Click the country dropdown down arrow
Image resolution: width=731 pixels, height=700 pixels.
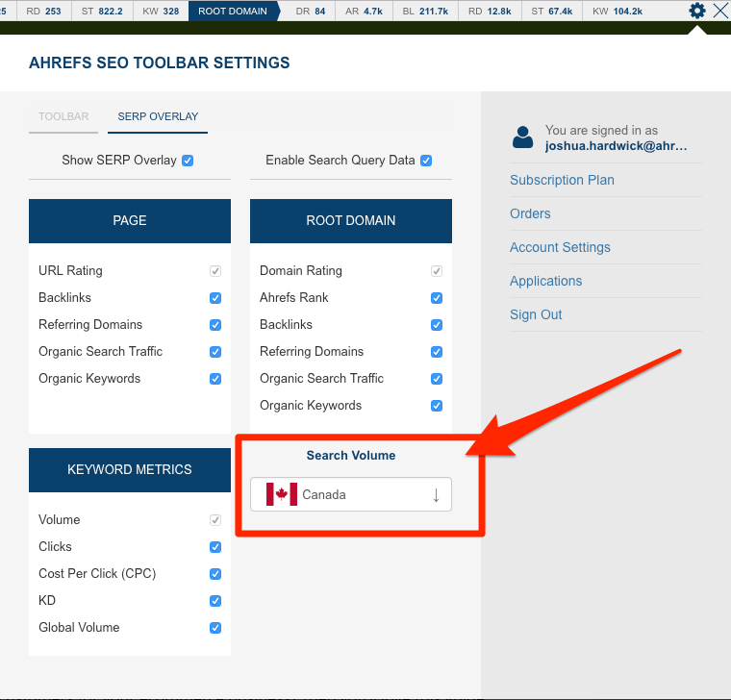point(436,494)
